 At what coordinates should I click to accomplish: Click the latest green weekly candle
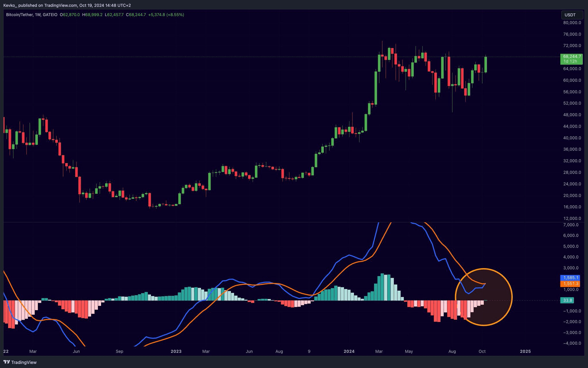coord(486,64)
